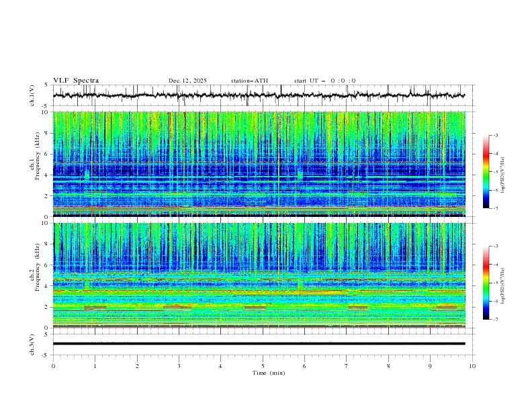Click the 'ch.1(V)' waveform axis label
Viewport: 532px width, 411px height.
32,95
